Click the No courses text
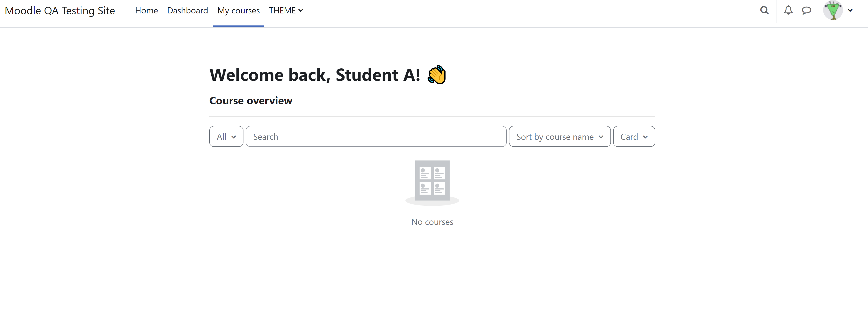This screenshot has width=868, height=318. [432, 222]
